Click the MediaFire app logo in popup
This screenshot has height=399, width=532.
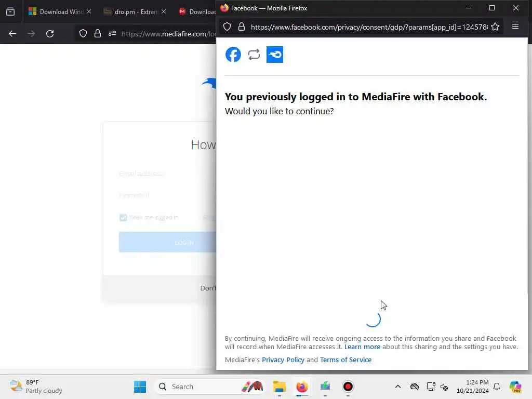click(x=274, y=55)
